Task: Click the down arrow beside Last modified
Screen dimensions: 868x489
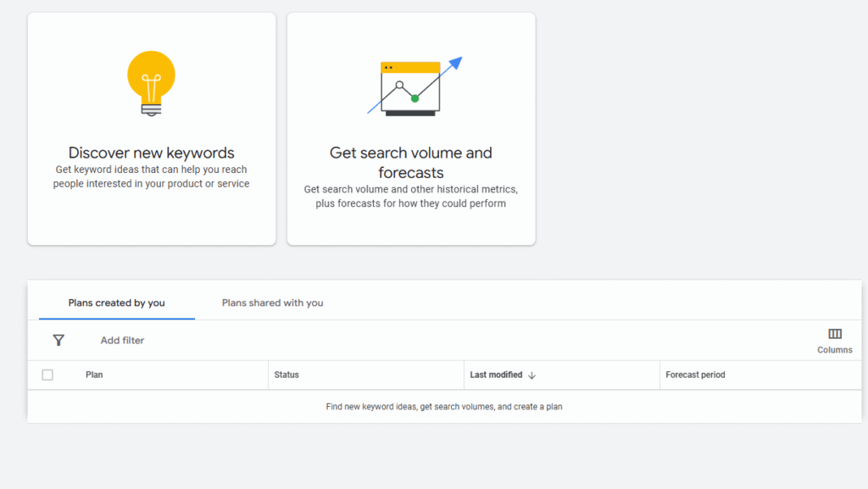Action: (532, 375)
